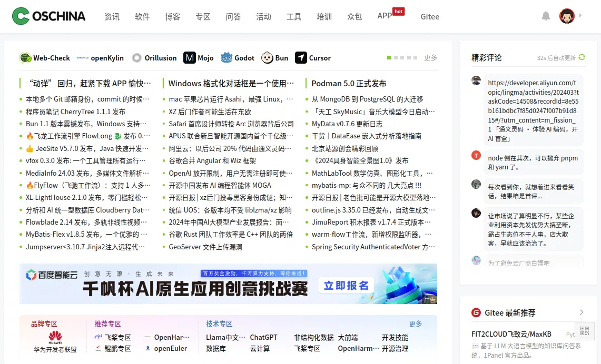
Task: Expand Gitee 最新推荐 with the chevron
Action: (x=581, y=312)
